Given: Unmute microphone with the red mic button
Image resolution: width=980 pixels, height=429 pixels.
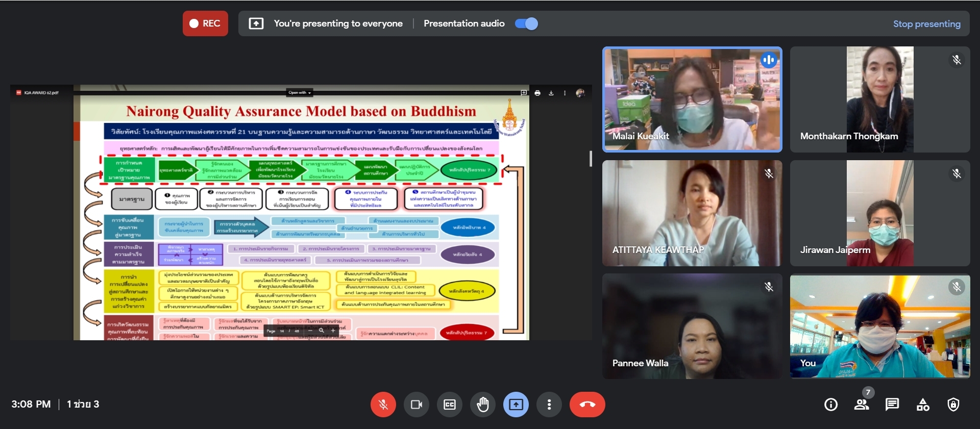Looking at the screenshot, I should [383, 405].
